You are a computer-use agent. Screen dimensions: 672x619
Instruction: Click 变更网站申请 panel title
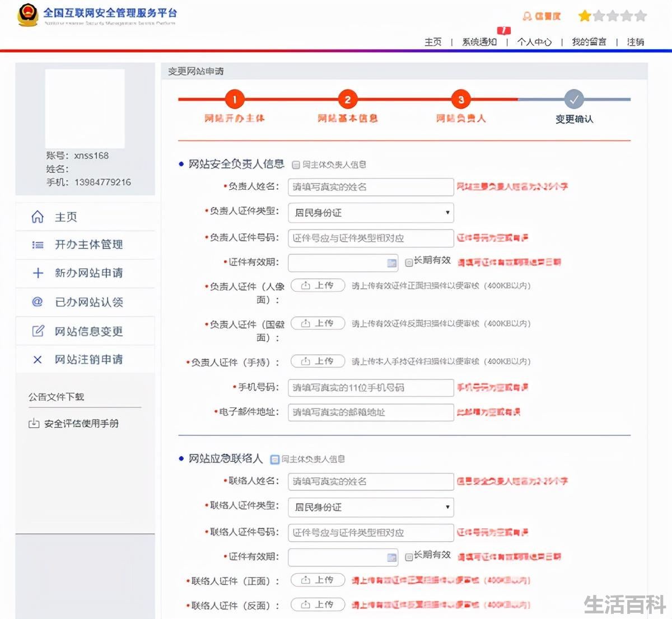(x=195, y=71)
